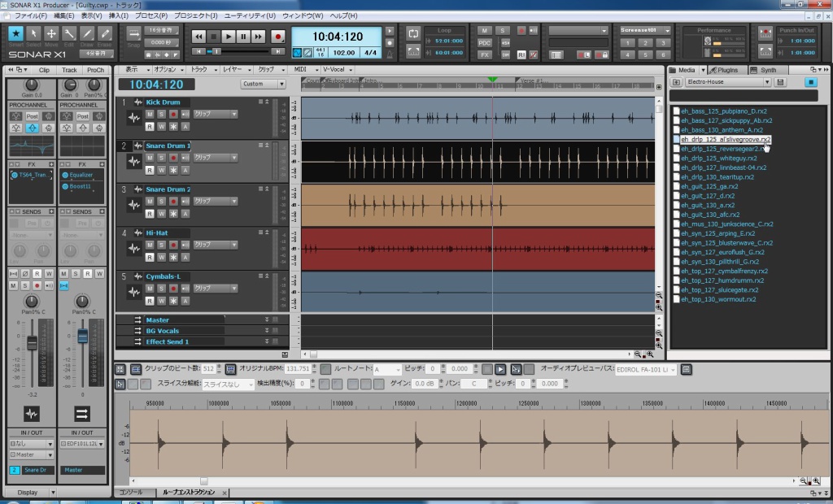Open the Kick Drum edit filter クリップ dropdown
The height and width of the screenshot is (504, 833).
[x=215, y=114]
